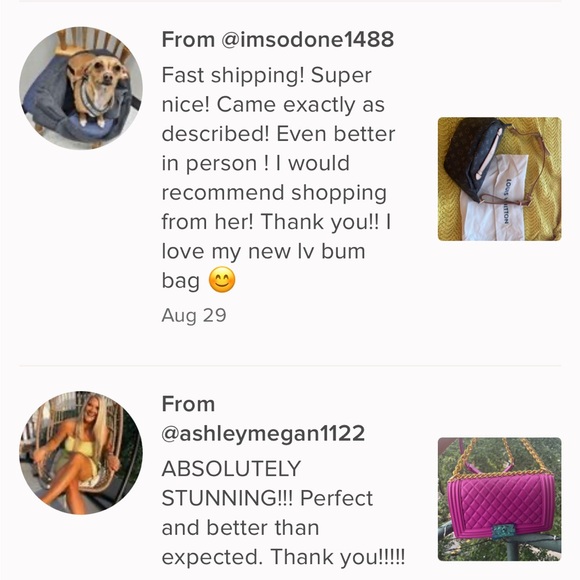
Task: View the Louis Vuitton bum bag thumbnail
Action: tap(499, 179)
